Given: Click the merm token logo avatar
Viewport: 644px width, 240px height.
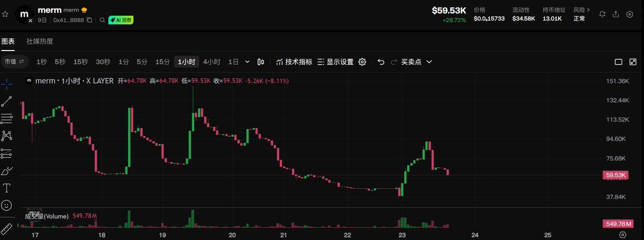Looking at the screenshot, I should (24, 14).
